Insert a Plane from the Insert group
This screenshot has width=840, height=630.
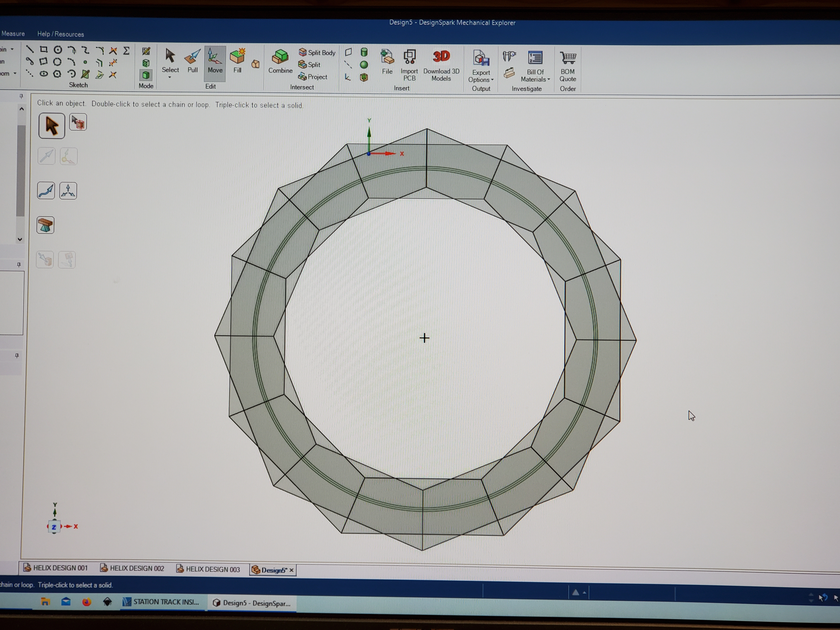(349, 52)
